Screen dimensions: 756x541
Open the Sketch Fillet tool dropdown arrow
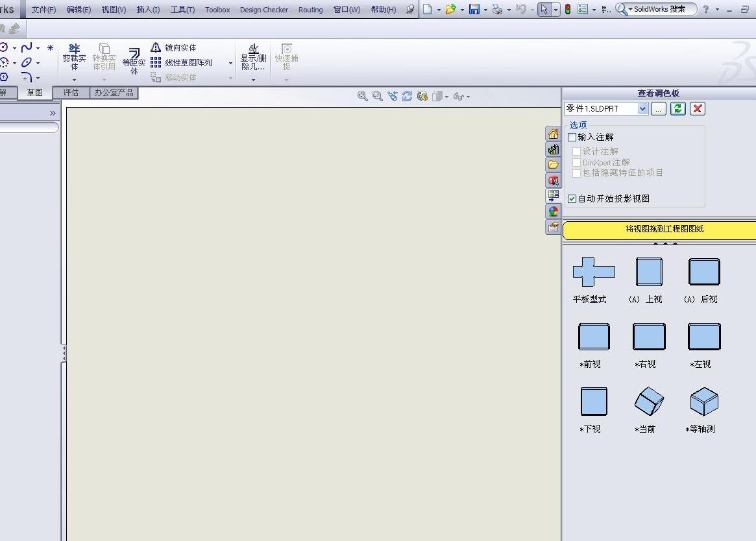[x=38, y=78]
